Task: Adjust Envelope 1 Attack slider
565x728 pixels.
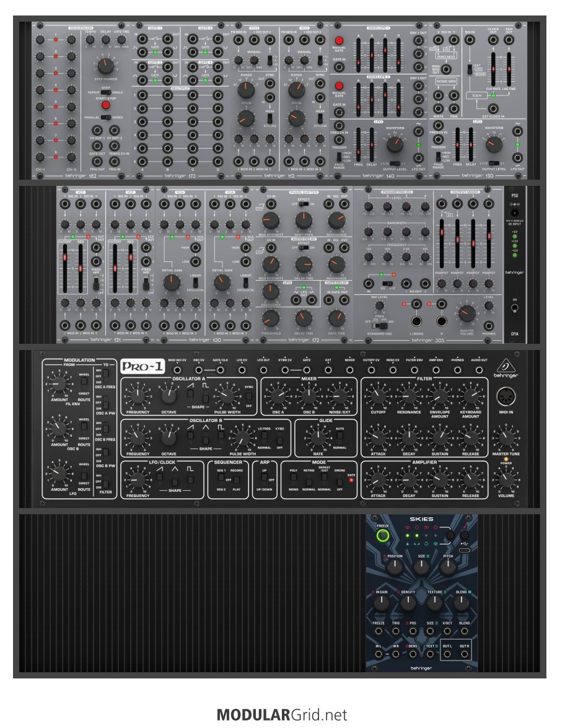Action: tap(359, 55)
